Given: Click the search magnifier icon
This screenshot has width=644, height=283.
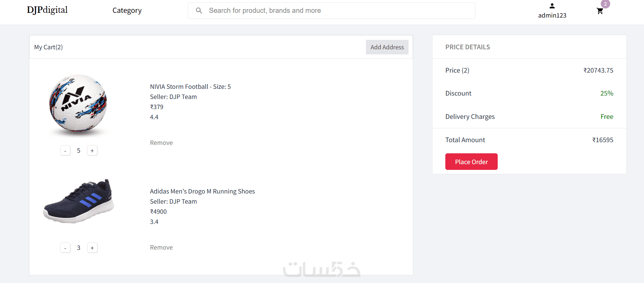Looking at the screenshot, I should tap(199, 10).
